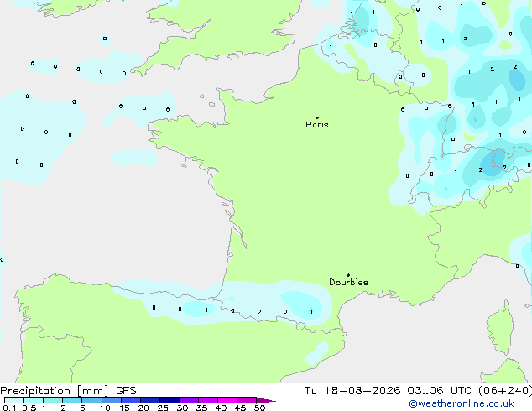Viewport: 532px width, 411px height.
Task: Pick the 30–35 mm purple legend swatch
Action: pyautogui.click(x=188, y=400)
